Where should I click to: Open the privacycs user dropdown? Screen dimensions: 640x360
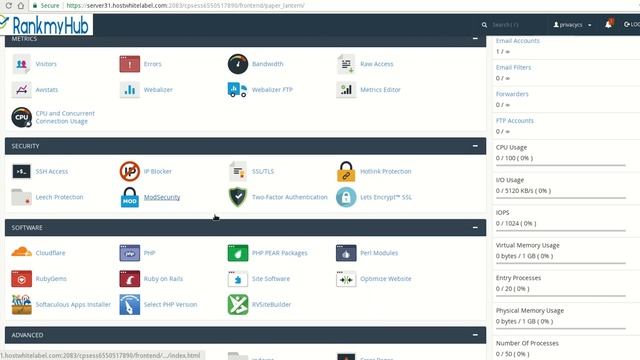point(572,25)
